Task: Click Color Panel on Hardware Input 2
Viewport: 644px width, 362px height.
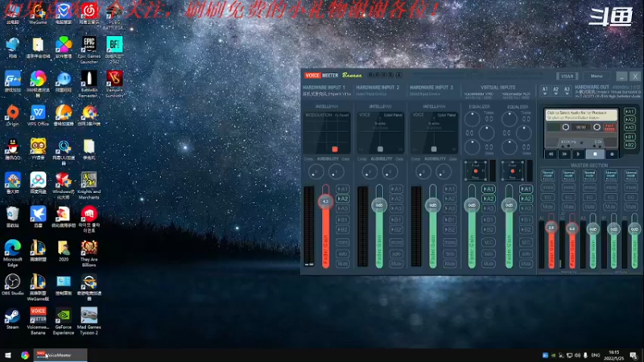Action: point(393,115)
